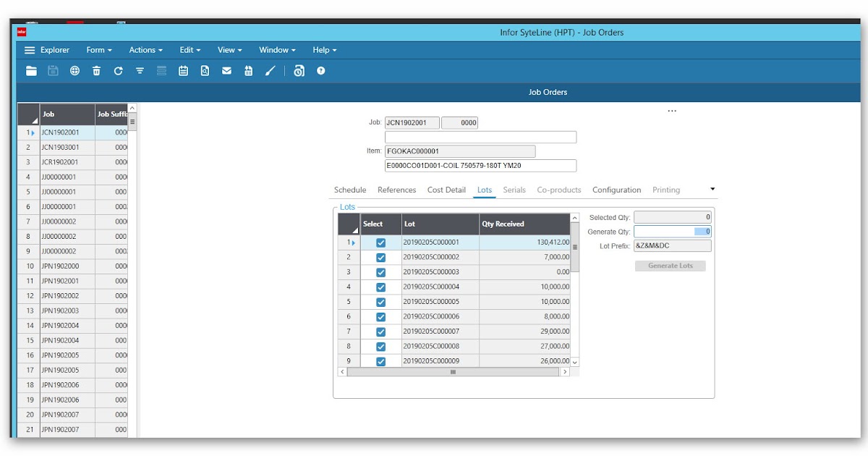
Task: Open the Notes clipboard icon
Action: [x=183, y=70]
